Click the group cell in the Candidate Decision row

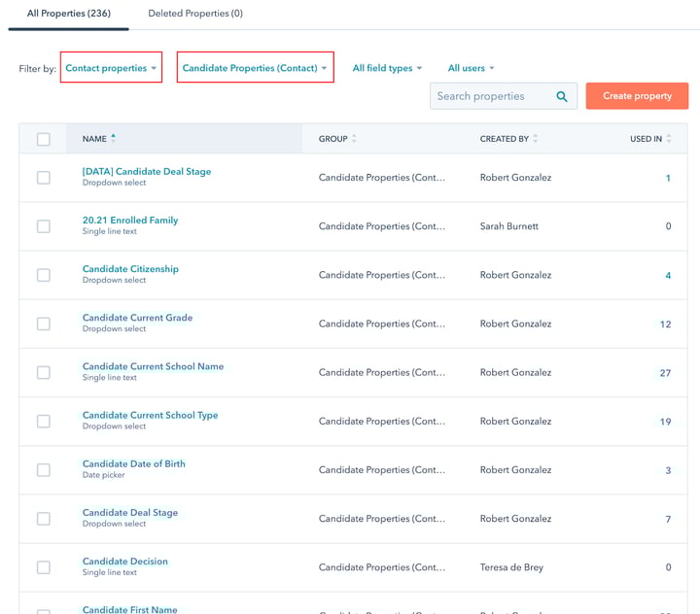point(382,567)
